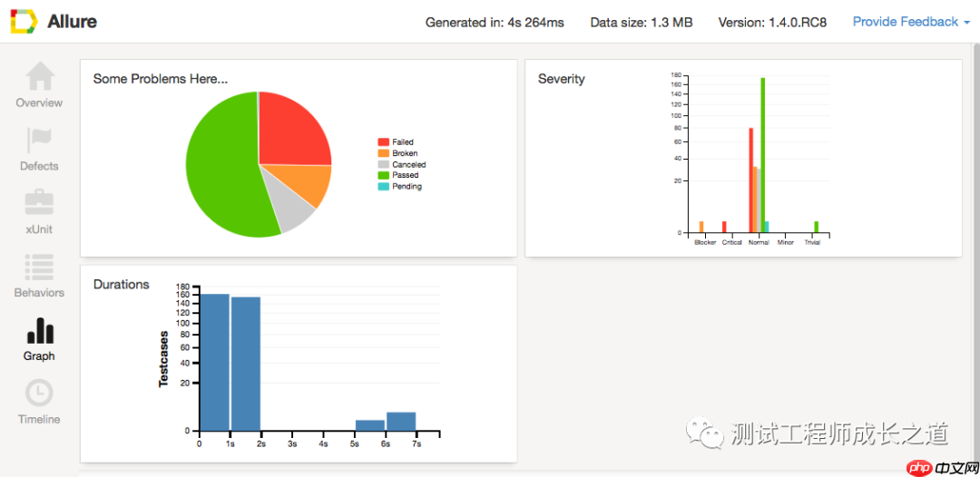Click the Broken legend orange swatch
Screen dimensions: 980x477
pyautogui.click(x=383, y=153)
